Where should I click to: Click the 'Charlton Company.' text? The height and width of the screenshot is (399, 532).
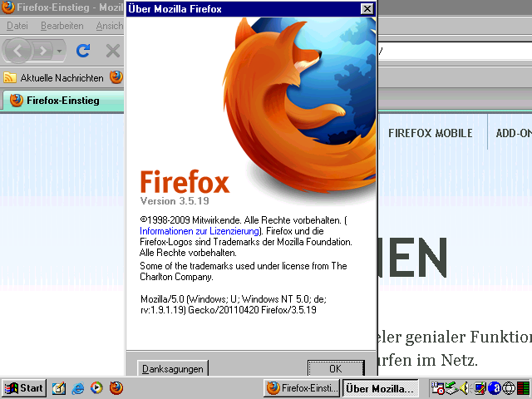click(176, 277)
